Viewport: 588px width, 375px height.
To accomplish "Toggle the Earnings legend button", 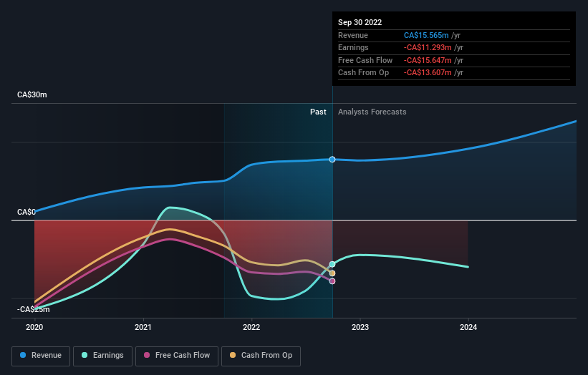I will click(x=102, y=356).
